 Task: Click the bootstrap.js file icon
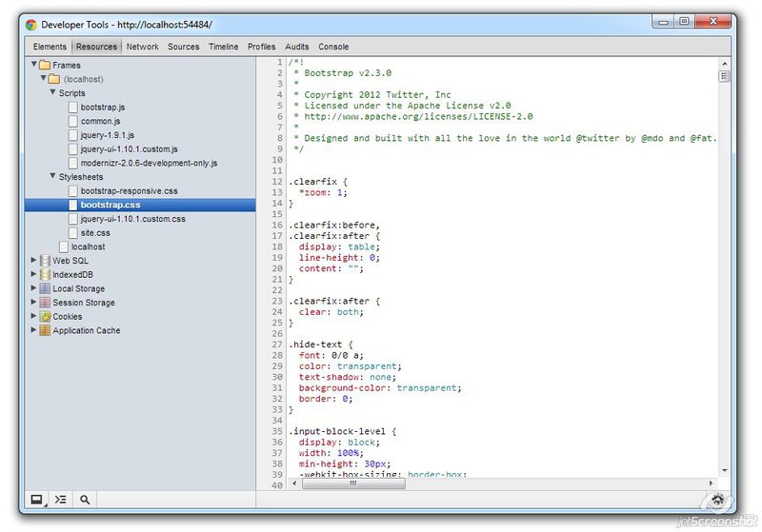[x=73, y=107]
